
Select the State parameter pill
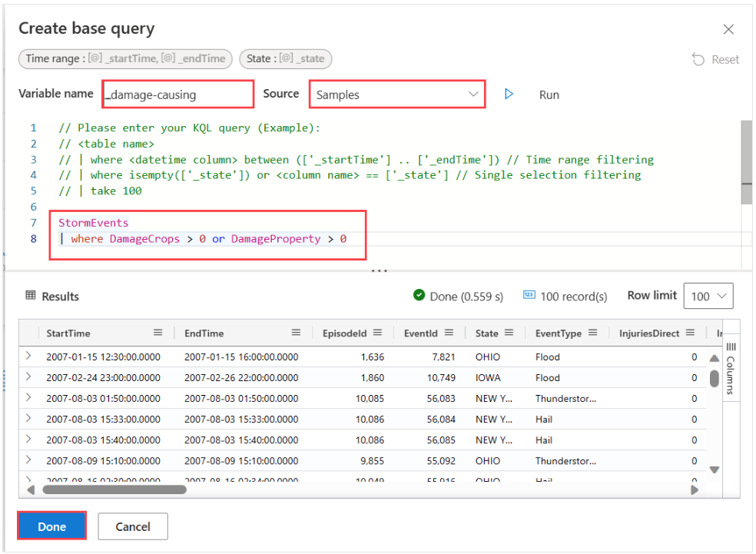tap(286, 59)
